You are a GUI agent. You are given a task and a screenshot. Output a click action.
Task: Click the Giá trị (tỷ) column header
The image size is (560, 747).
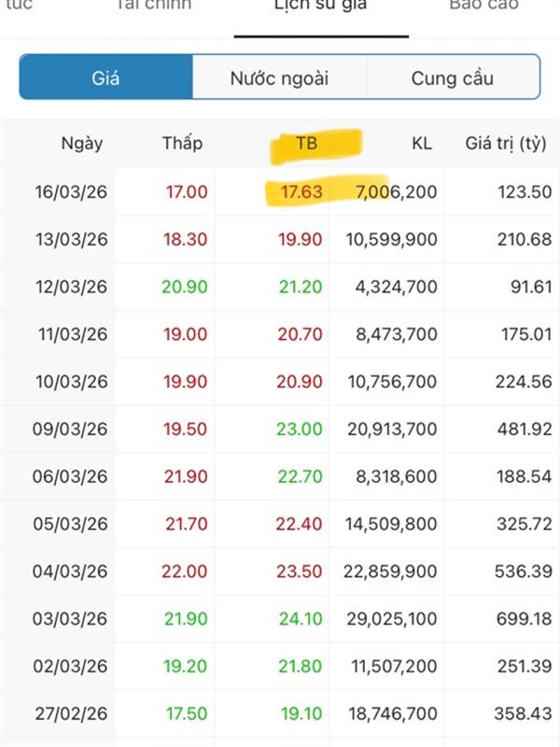coord(505,144)
